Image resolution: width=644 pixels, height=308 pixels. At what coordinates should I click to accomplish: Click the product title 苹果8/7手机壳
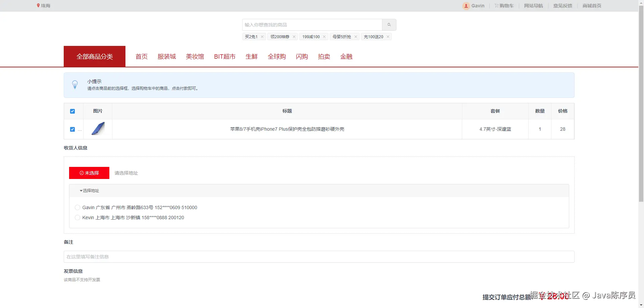(x=287, y=129)
